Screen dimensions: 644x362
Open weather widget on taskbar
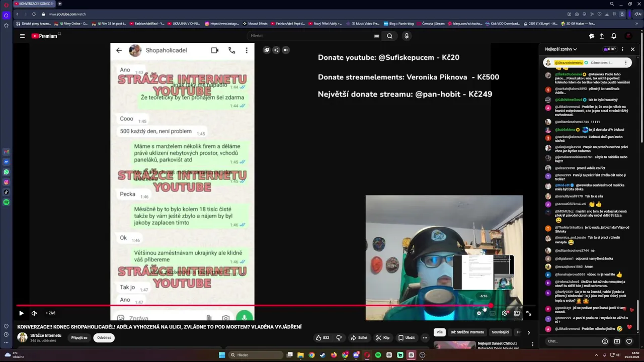pos(14,355)
